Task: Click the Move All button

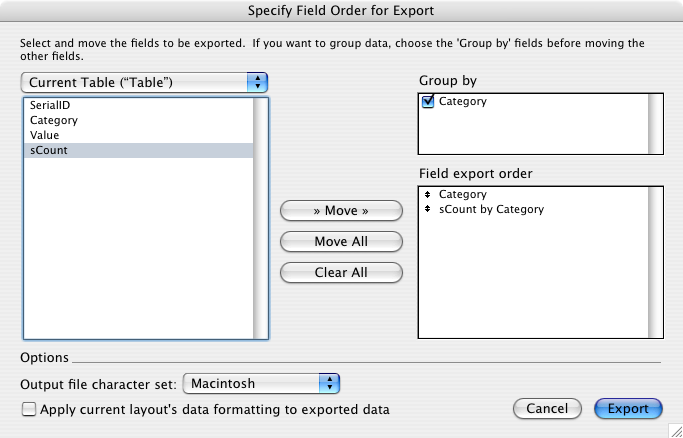Action: point(341,242)
